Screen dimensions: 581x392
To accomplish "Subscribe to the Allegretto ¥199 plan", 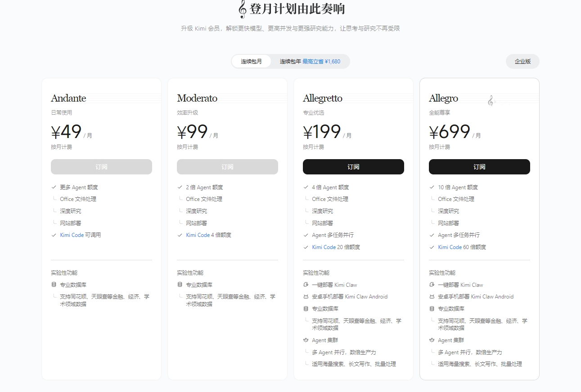I will [353, 167].
